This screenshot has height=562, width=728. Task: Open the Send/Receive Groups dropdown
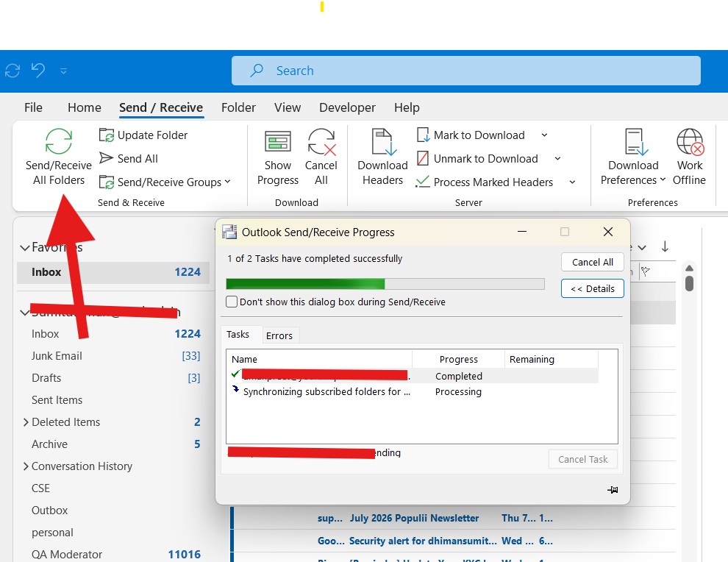[165, 182]
